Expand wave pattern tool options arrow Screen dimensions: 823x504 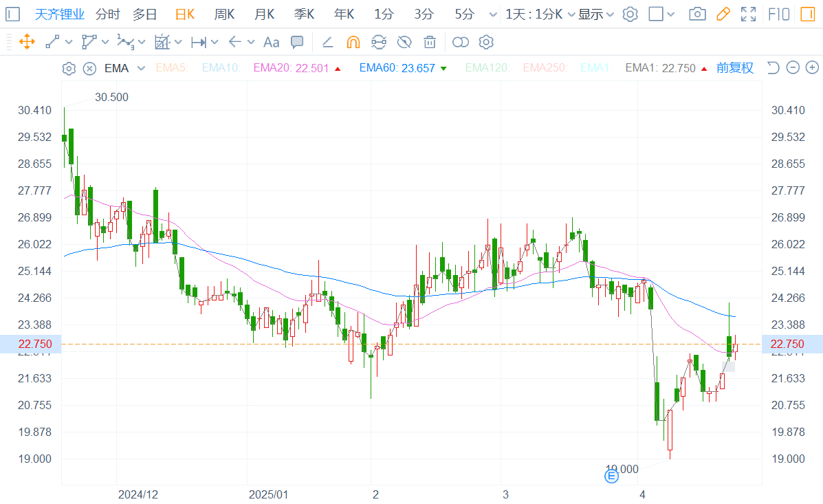pos(142,42)
